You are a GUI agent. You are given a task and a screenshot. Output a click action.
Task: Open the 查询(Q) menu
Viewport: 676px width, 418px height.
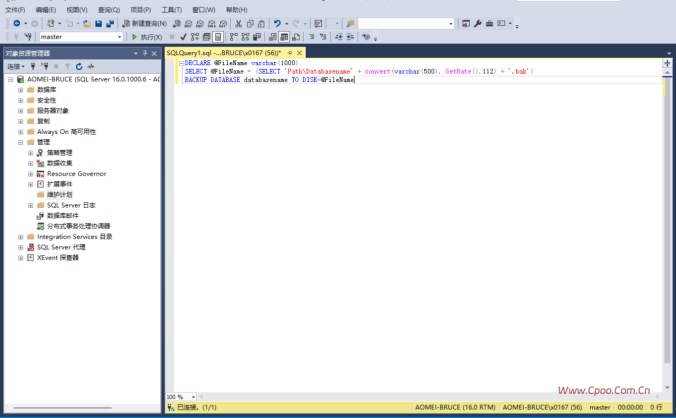pyautogui.click(x=109, y=9)
